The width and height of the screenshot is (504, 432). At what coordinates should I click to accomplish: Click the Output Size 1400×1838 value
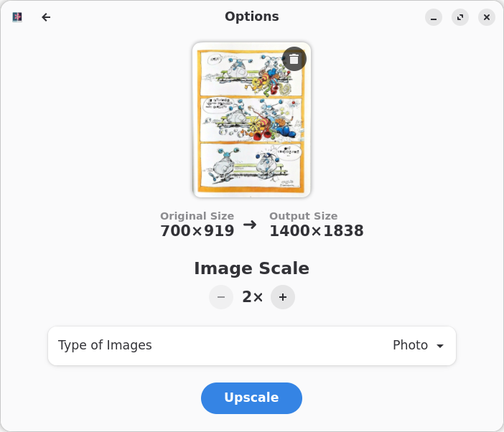coord(316,231)
